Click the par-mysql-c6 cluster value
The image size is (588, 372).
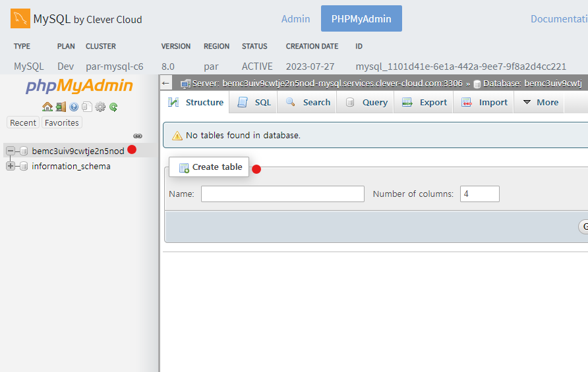point(115,66)
